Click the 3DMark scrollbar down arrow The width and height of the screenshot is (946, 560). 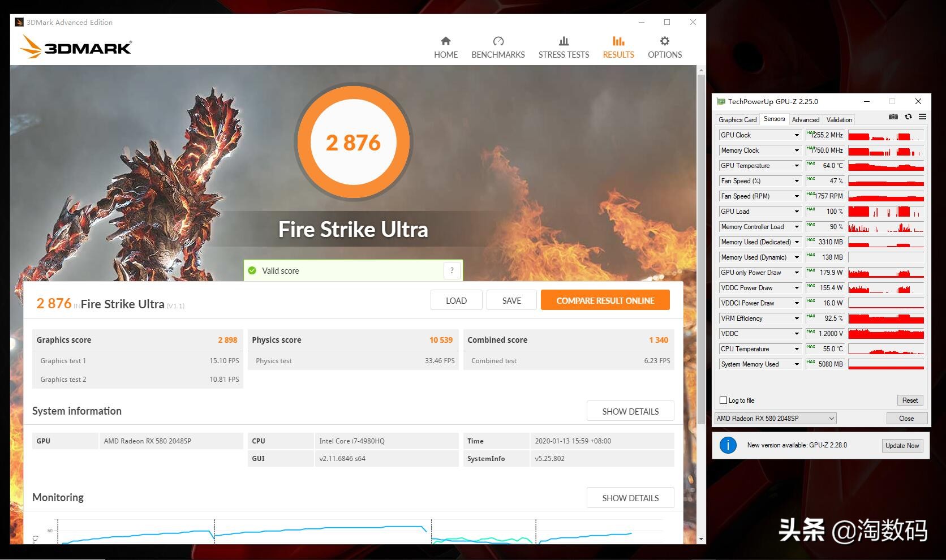coord(702,539)
